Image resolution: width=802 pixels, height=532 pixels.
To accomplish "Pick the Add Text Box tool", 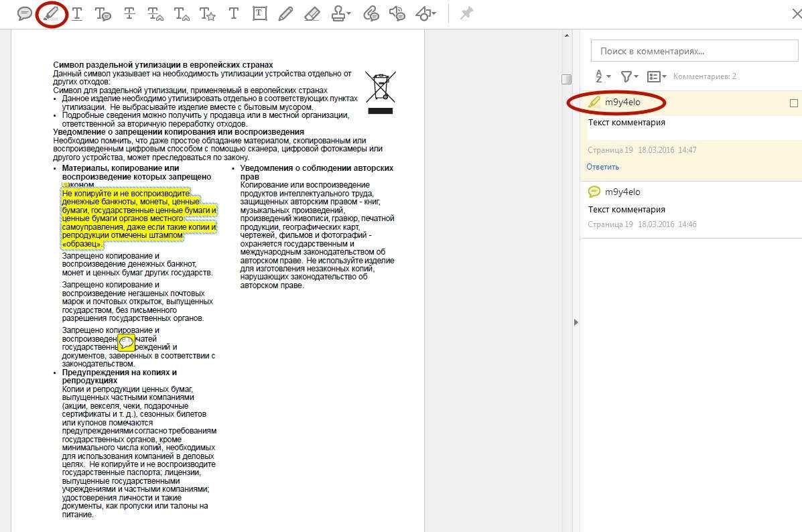I will [x=259, y=13].
